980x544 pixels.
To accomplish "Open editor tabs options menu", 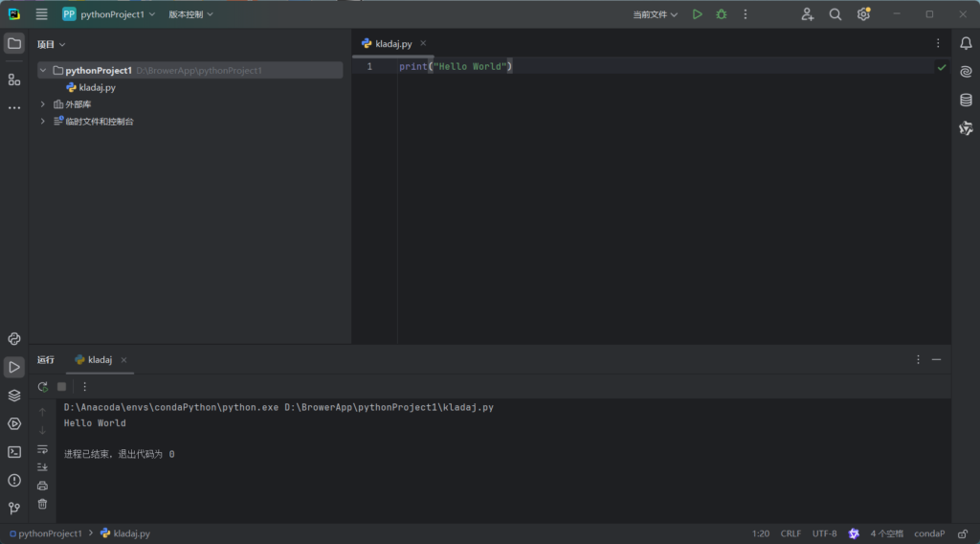I will (938, 43).
